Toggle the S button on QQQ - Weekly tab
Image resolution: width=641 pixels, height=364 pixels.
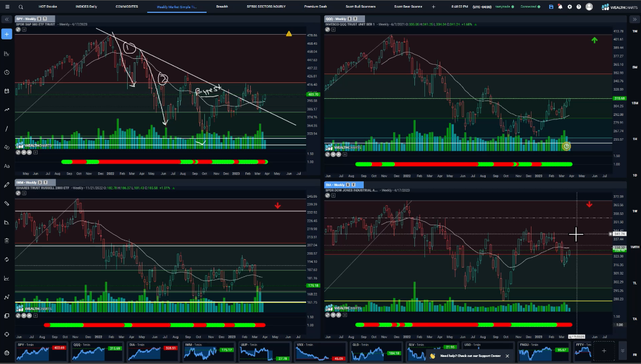coord(350,19)
